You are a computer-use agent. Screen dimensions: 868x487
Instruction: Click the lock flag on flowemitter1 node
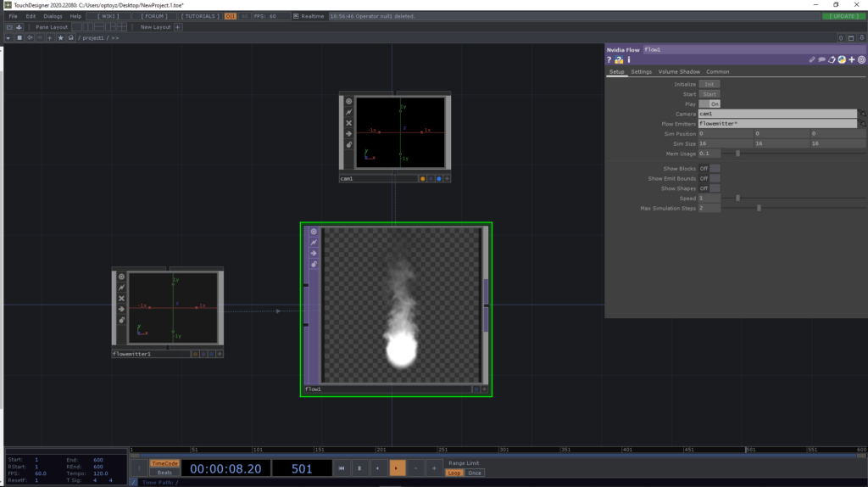(x=121, y=320)
